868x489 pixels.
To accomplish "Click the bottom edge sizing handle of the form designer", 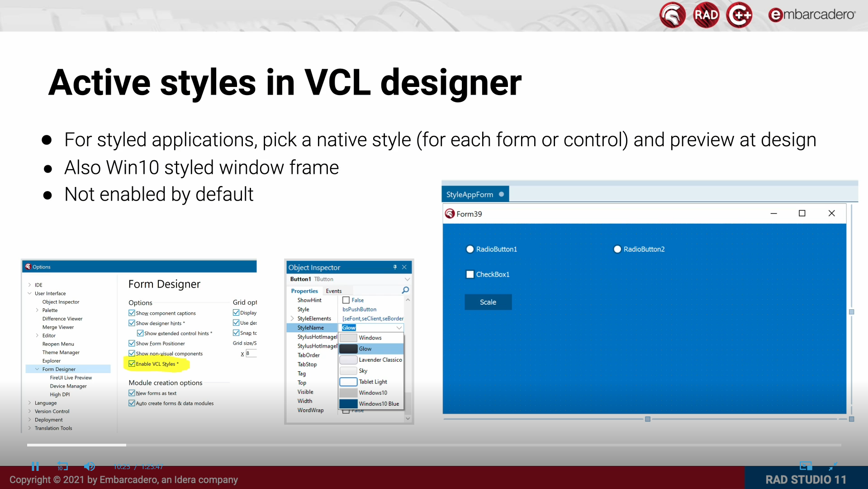I will (648, 419).
